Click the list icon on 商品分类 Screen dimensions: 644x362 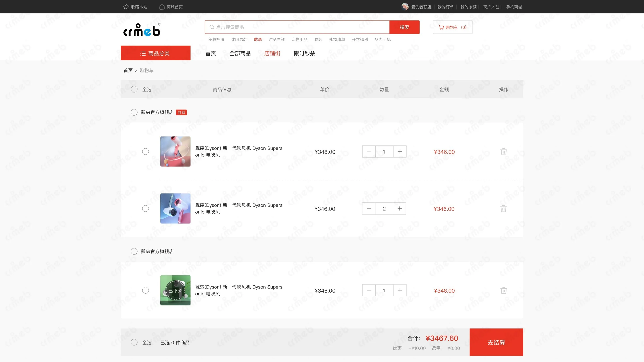[x=143, y=53]
